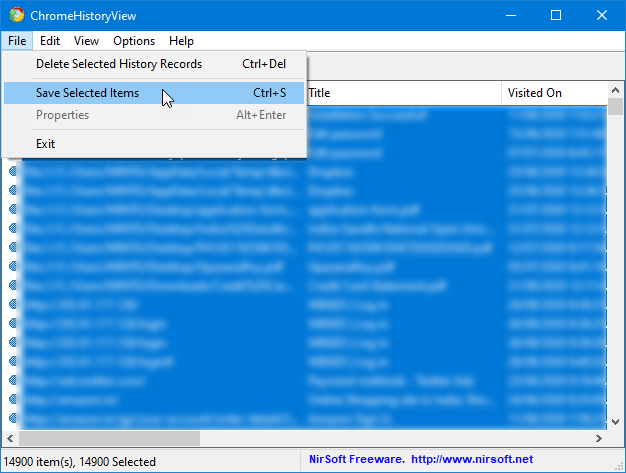Sort by Visited On column
This screenshot has width=626, height=473.
(554, 93)
